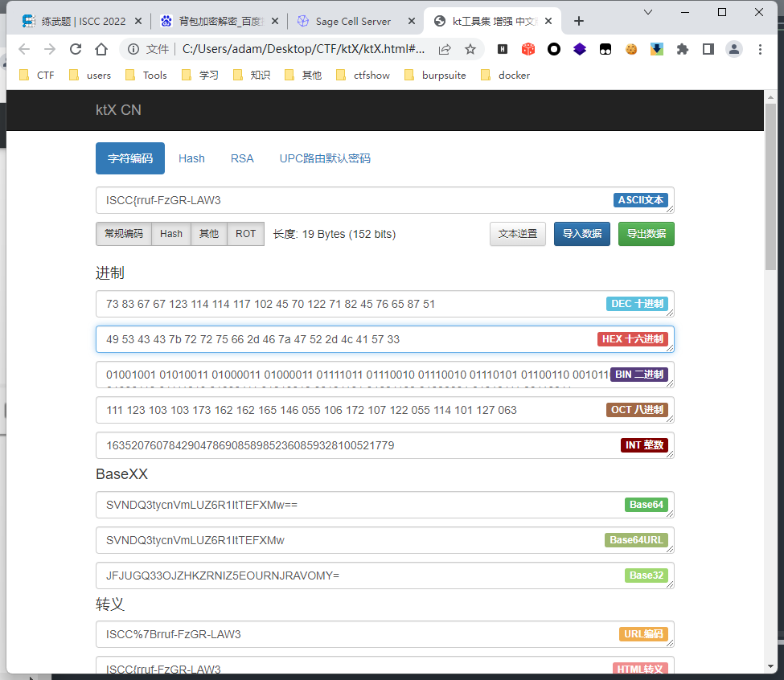The width and height of the screenshot is (784, 680).
Task: Close the ISCC 2022 tab
Action: coord(138,21)
